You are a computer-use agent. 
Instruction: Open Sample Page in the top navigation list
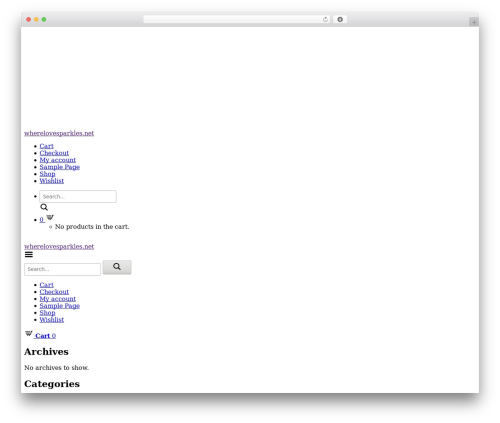pos(60,167)
